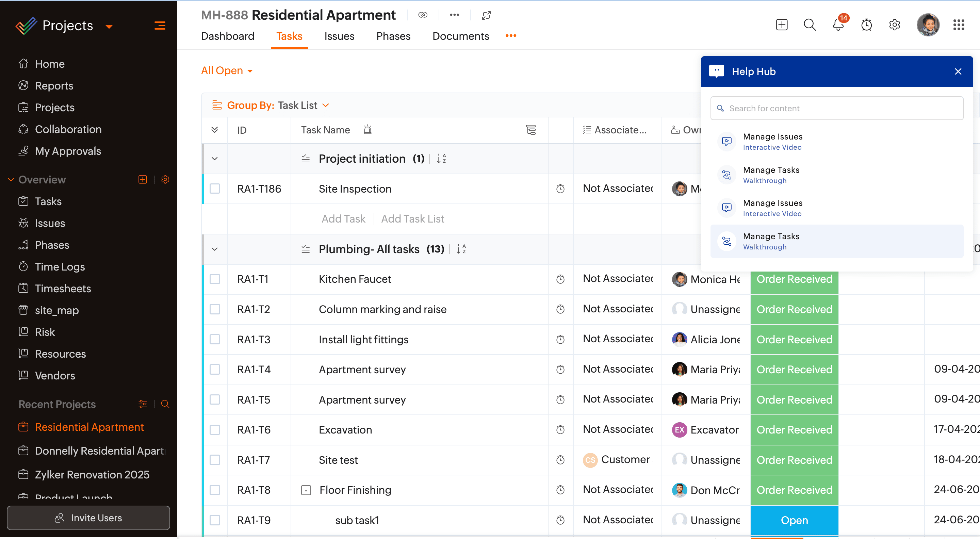980x539 pixels.
Task: Click timer icon for Kitchen Faucet task
Action: (560, 279)
